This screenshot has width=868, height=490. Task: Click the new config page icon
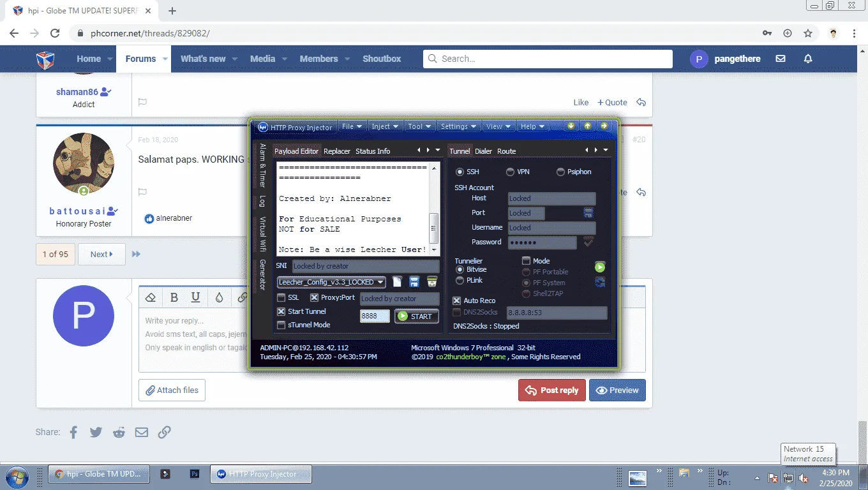pyautogui.click(x=397, y=282)
